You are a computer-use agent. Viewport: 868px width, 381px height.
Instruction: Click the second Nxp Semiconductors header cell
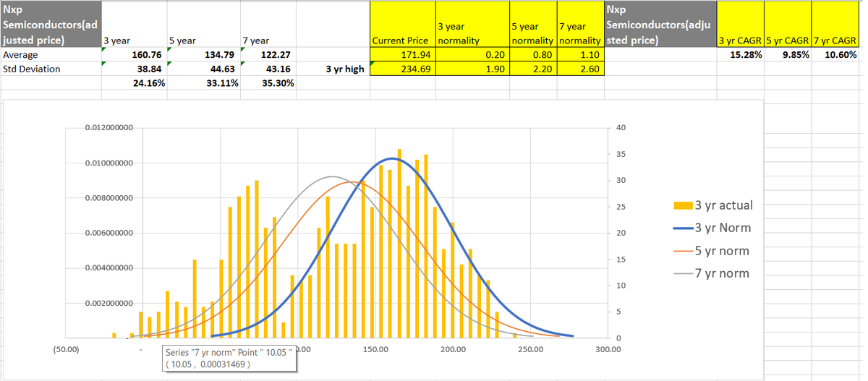(660, 25)
